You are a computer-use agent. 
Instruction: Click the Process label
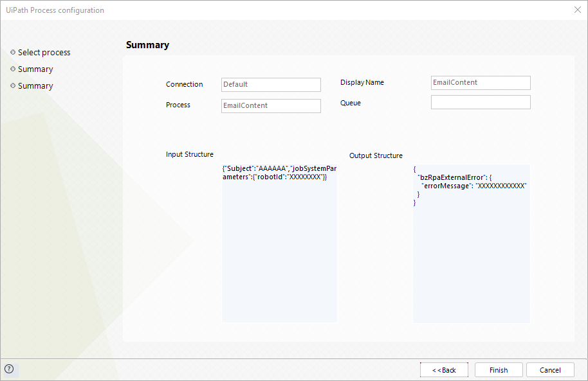tap(178, 105)
